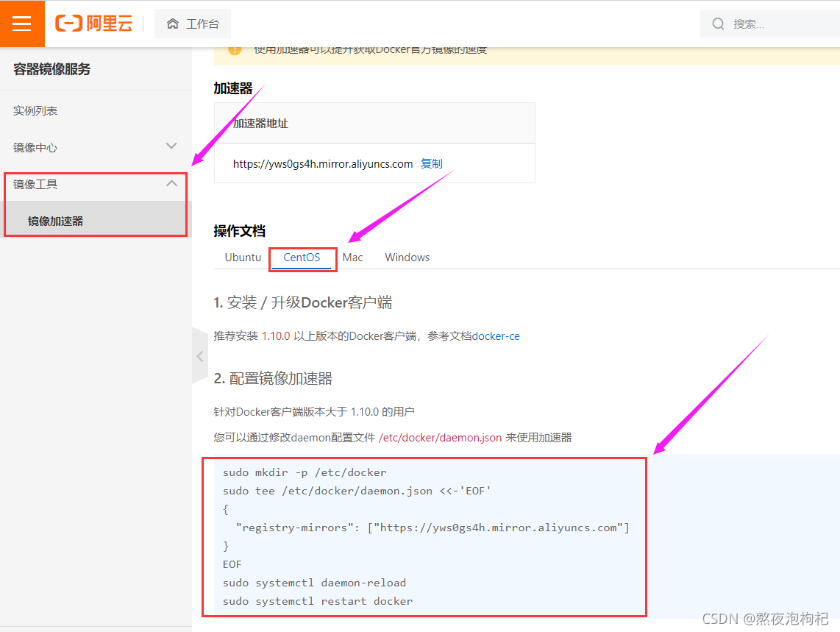Switch to the CentOS tab
Image resolution: width=840 pixels, height=632 pixels.
coord(302,258)
